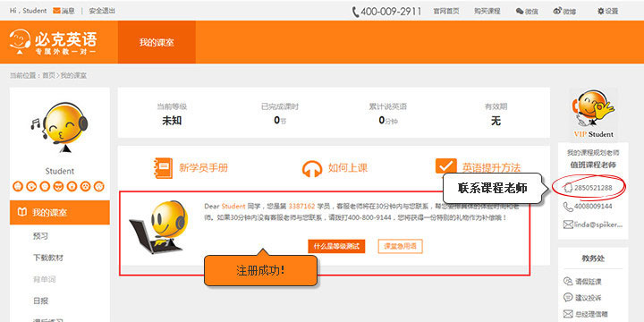
Task: Open the 新学员手册 link
Action: (203, 167)
